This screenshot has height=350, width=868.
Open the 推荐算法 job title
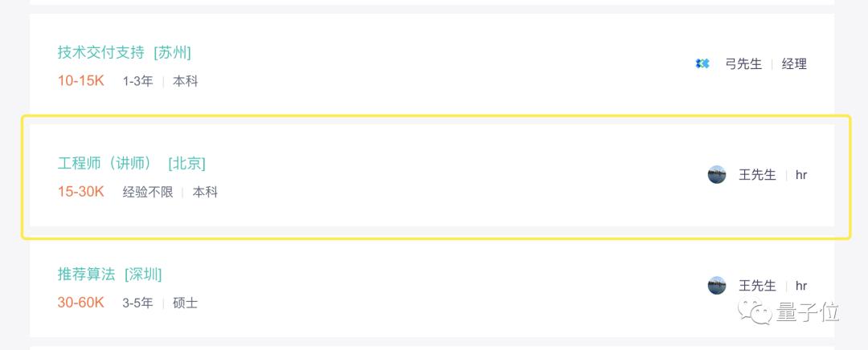87,274
